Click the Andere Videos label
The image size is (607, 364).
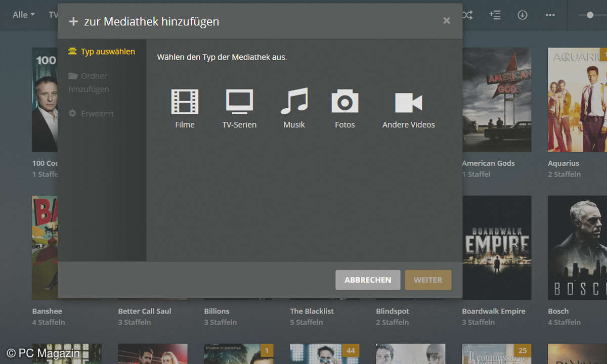[x=409, y=125]
